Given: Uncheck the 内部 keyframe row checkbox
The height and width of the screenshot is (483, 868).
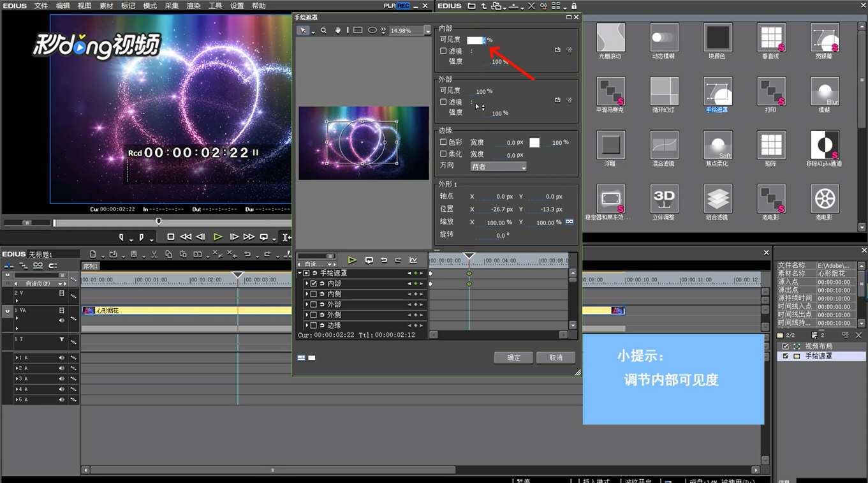Looking at the screenshot, I should pos(314,284).
